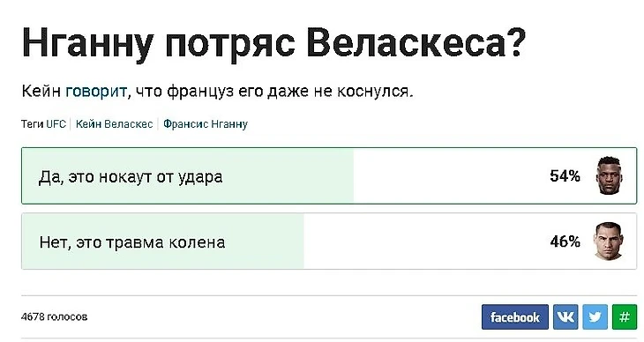
Task: Vote "Да, это нокаут от удара"
Action: [329, 175]
